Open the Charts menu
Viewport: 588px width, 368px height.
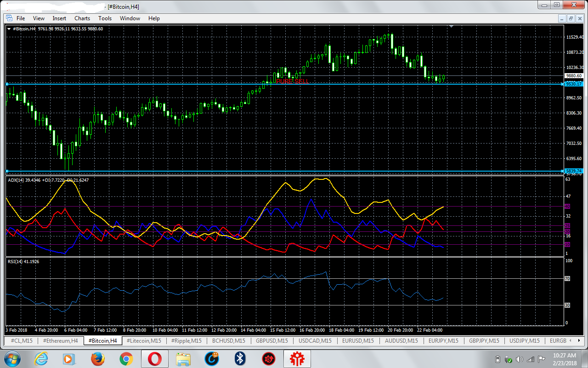point(82,18)
